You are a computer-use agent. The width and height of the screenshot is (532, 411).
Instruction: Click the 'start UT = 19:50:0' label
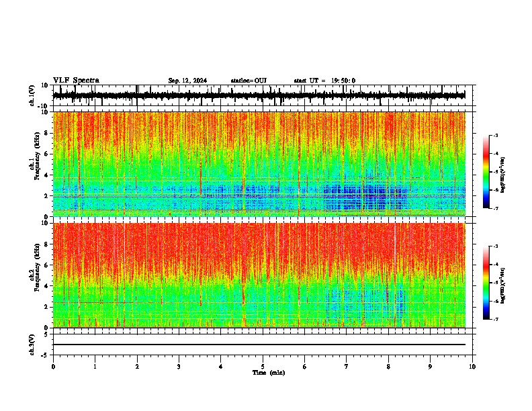(x=324, y=81)
